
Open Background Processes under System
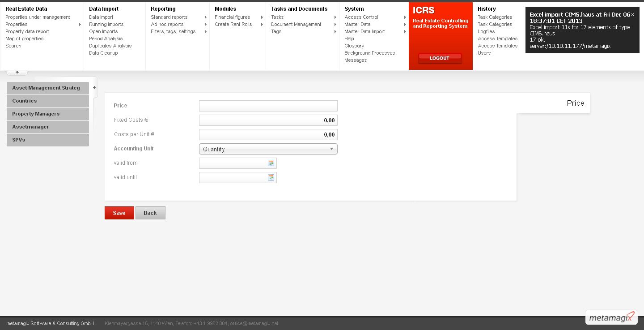(369, 53)
